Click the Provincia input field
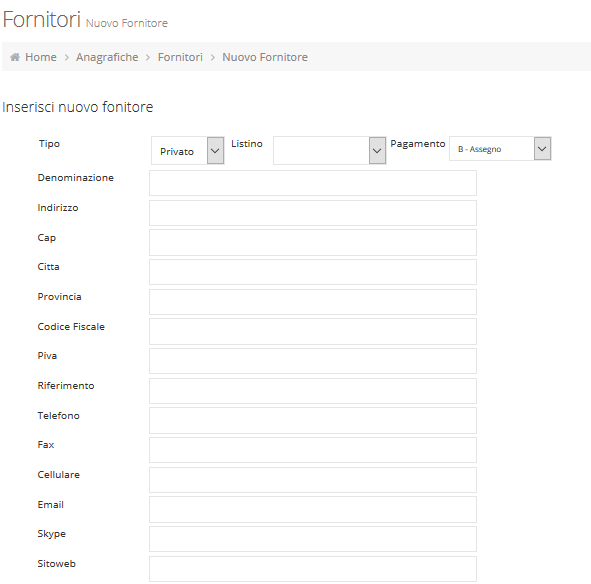 313,302
